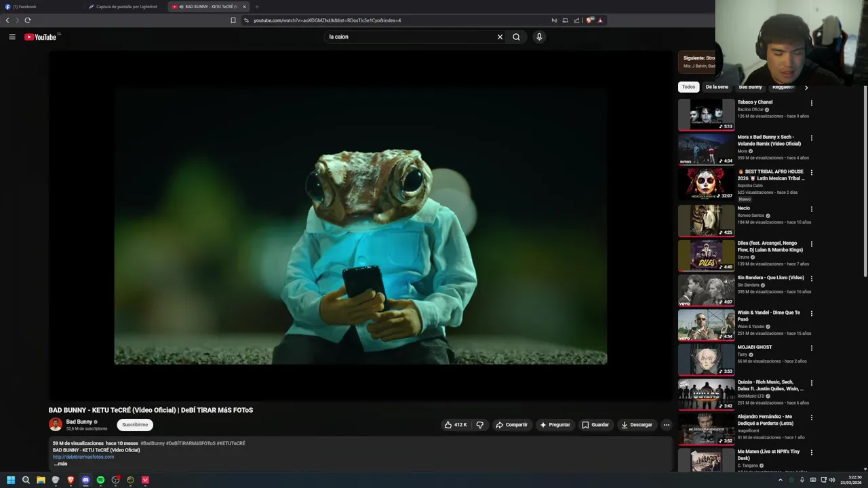The width and height of the screenshot is (868, 488).
Task: Click the browser back arrow
Action: coord(7,20)
